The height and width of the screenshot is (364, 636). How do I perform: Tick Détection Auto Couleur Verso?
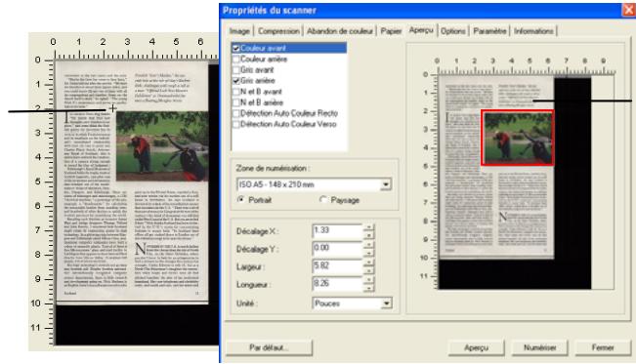[236, 125]
